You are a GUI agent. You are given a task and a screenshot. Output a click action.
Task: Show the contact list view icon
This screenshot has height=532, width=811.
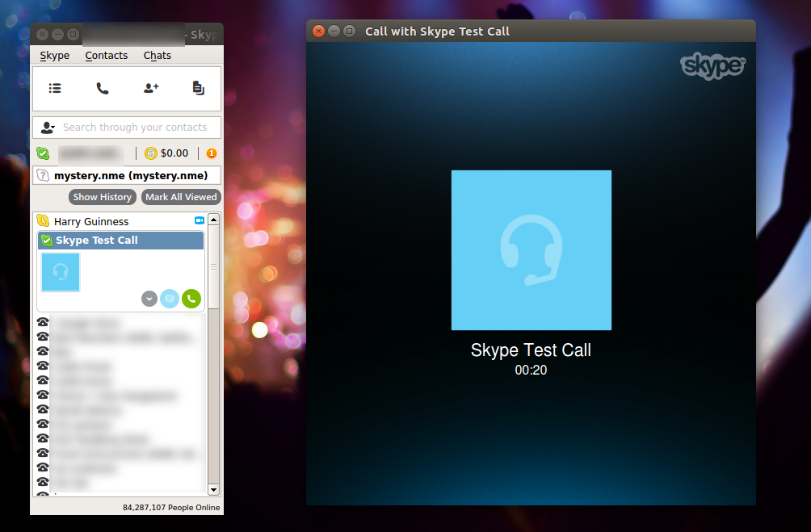click(x=55, y=89)
